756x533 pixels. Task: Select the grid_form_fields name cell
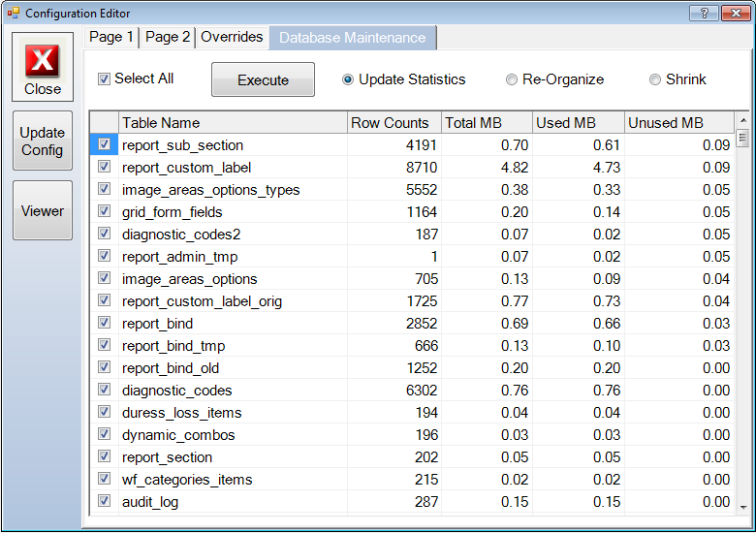[x=233, y=212]
